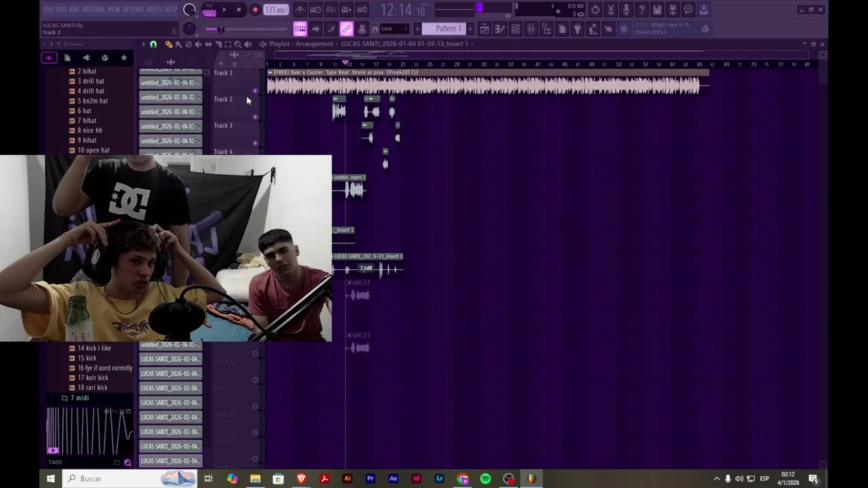
Task: Open the VIEW menu
Action: pyautogui.click(x=113, y=9)
